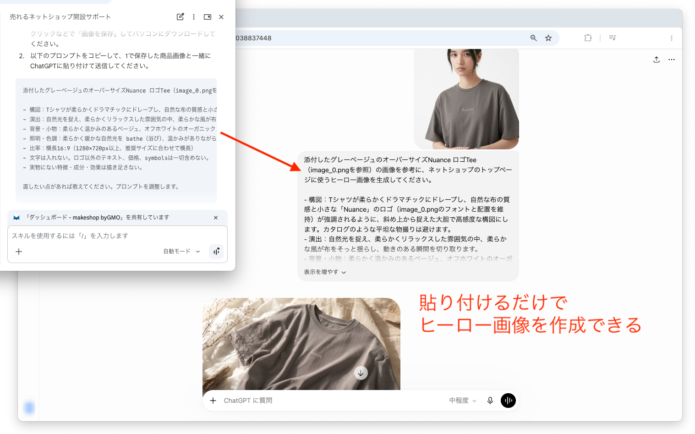Viewport: 695px width, 434px height.
Task: Click the side panel plus attachment icon
Action: point(19,251)
